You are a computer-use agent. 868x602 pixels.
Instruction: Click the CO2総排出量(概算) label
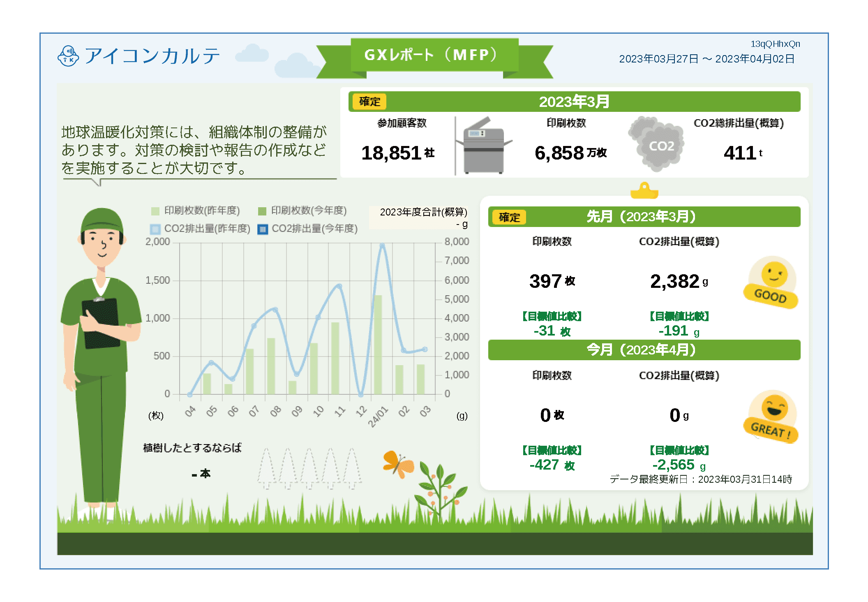pyautogui.click(x=739, y=123)
